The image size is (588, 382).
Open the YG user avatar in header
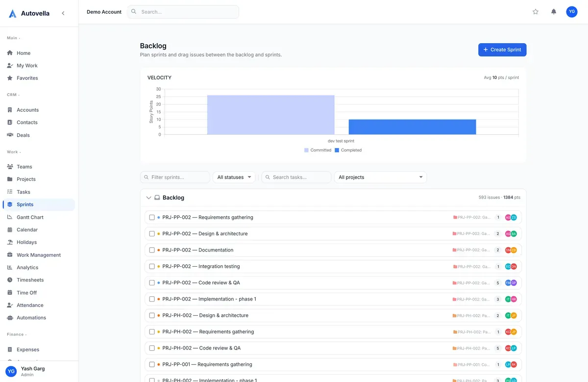[x=572, y=12]
